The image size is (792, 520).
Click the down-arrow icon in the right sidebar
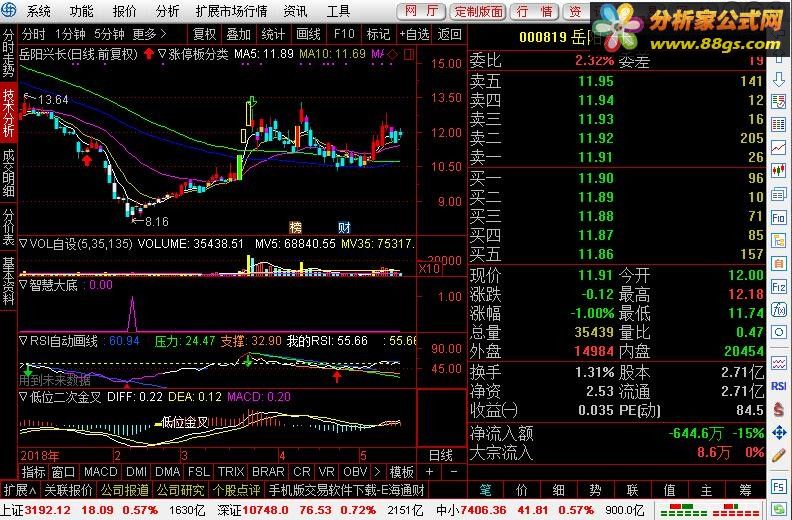778,80
